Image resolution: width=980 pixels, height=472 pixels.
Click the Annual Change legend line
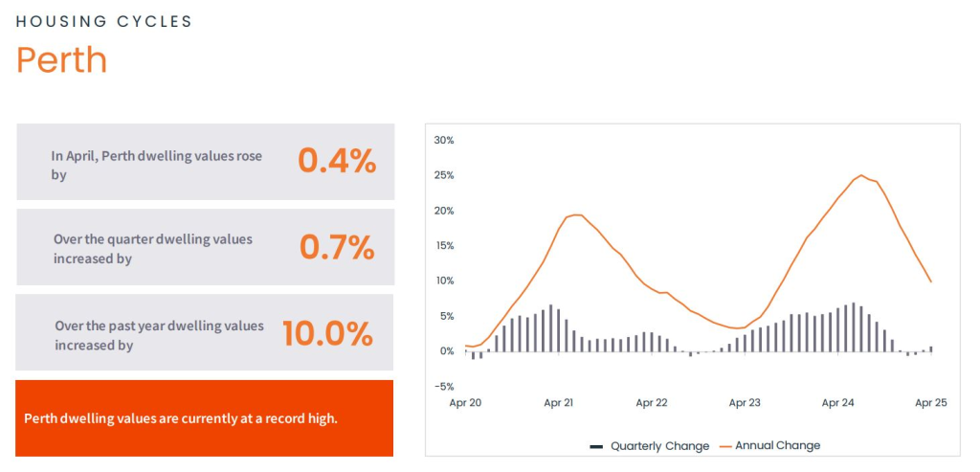tap(724, 446)
